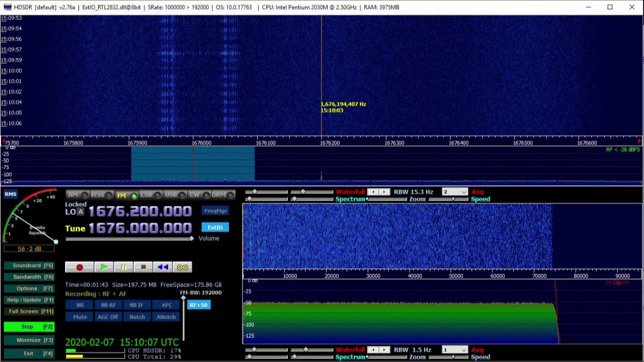The width and height of the screenshot is (644, 362).
Task: Open Soundcard settings [F5]
Action: point(29,265)
